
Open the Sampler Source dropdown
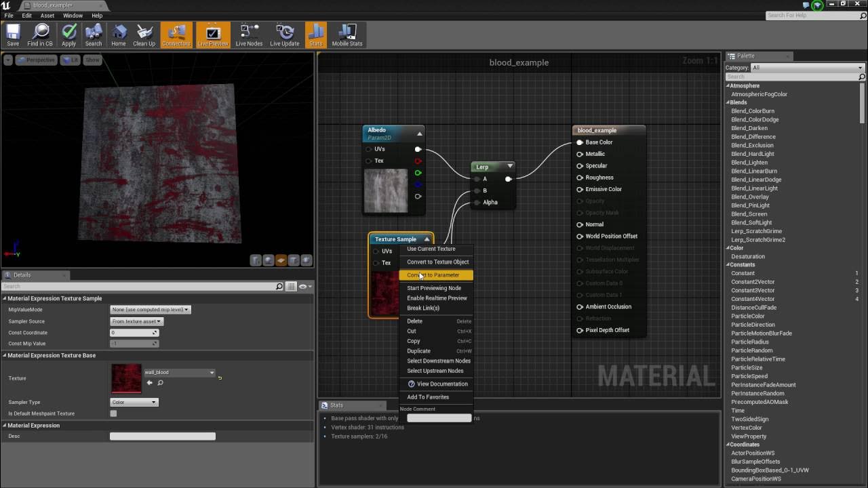pos(136,321)
